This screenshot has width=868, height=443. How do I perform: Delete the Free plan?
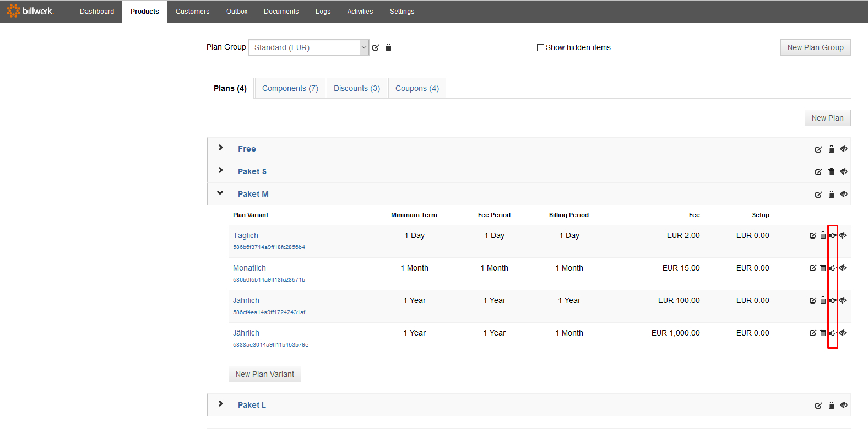point(831,149)
